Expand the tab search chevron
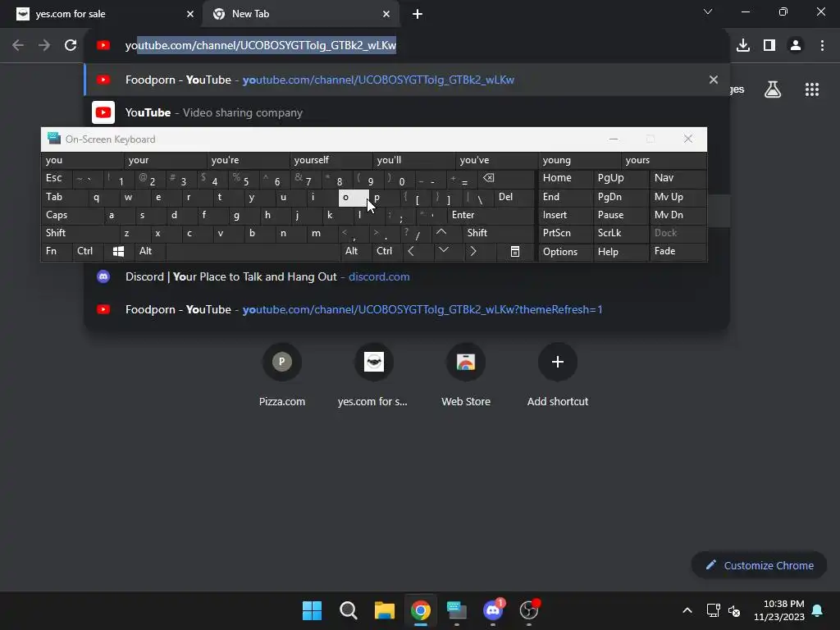 [x=708, y=11]
